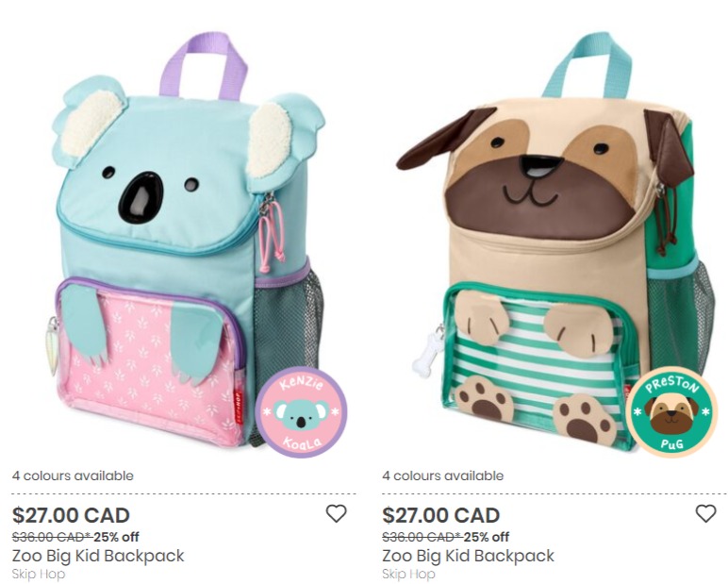Open left Zoo Big Kid Backpack title
This screenshot has width=728, height=584.
[98, 556]
